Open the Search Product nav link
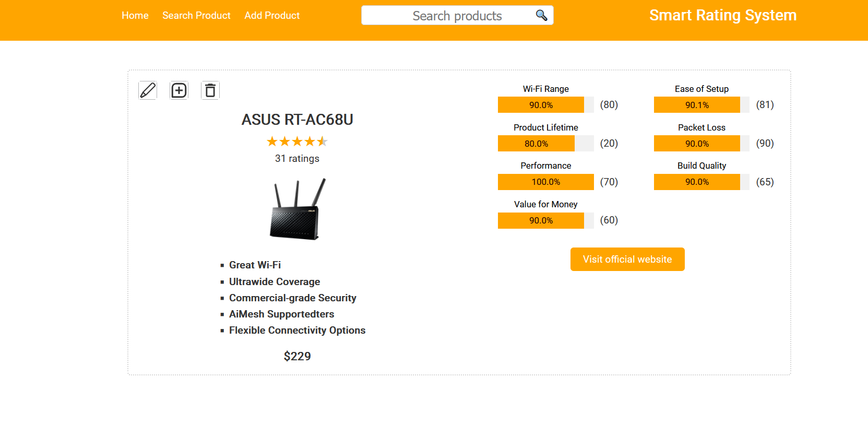The height and width of the screenshot is (424, 868). click(196, 16)
